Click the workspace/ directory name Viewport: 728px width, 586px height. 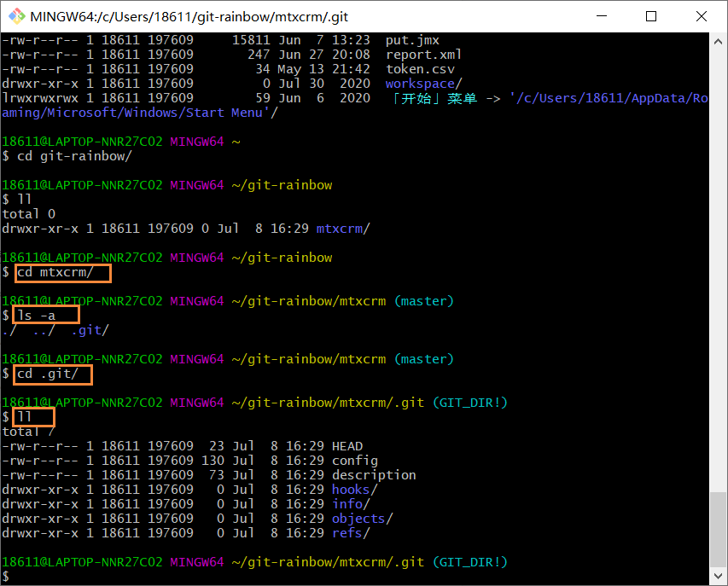pos(424,84)
